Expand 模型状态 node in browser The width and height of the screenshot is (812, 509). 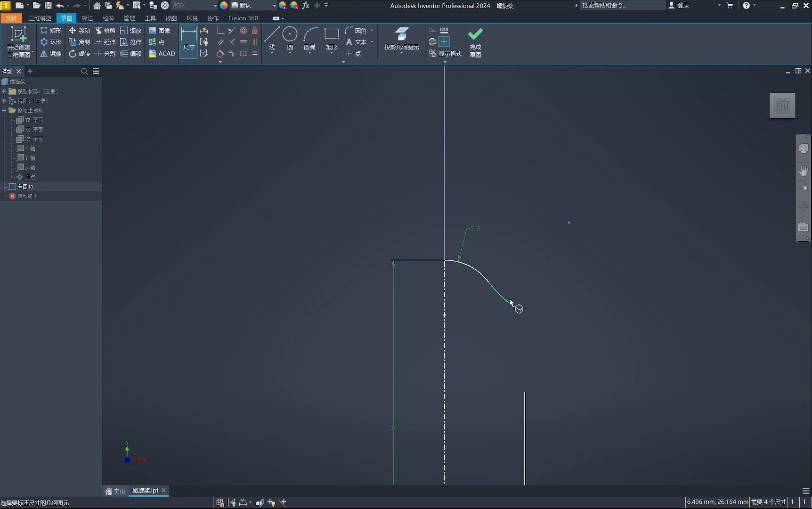4,91
